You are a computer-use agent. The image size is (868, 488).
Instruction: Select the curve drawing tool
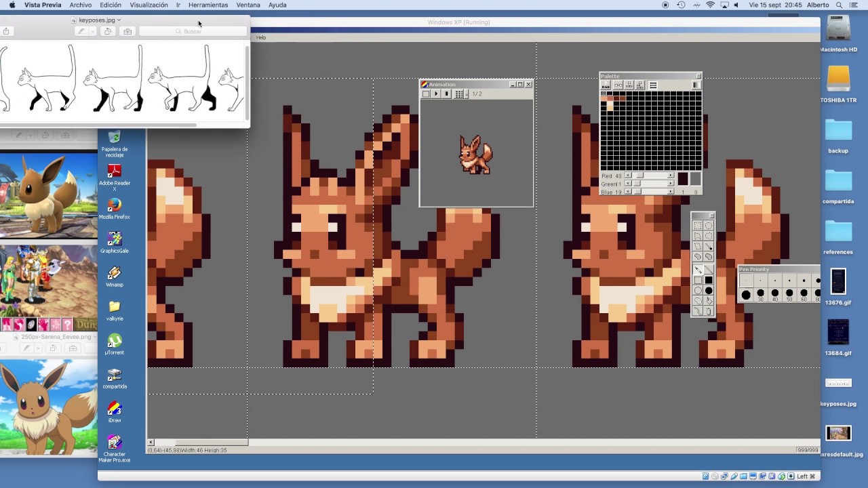[698, 311]
